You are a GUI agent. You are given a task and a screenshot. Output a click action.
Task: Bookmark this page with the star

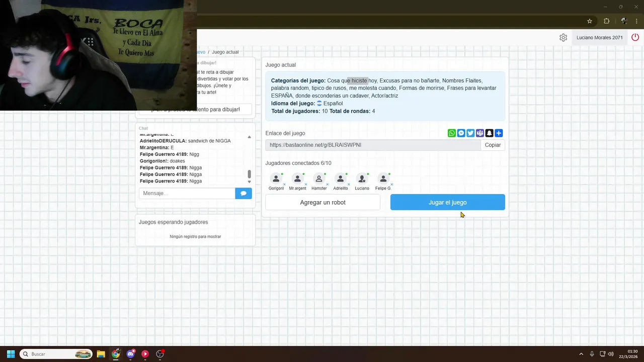[x=590, y=21]
